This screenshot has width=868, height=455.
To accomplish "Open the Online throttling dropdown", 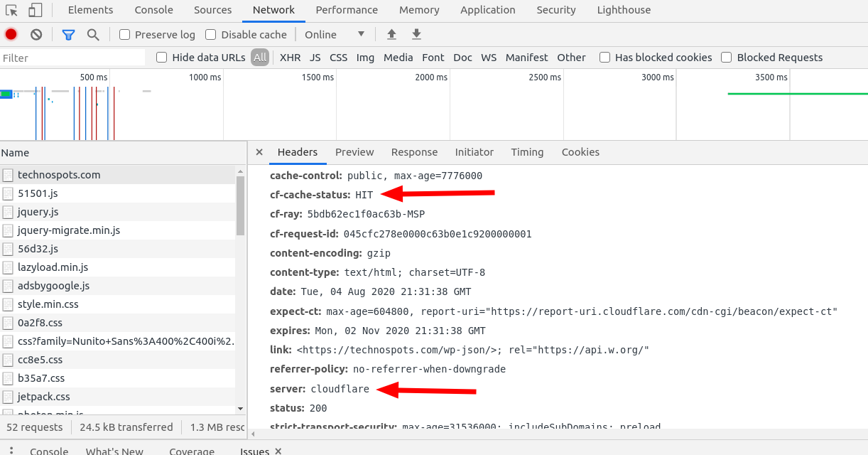I will 335,34.
